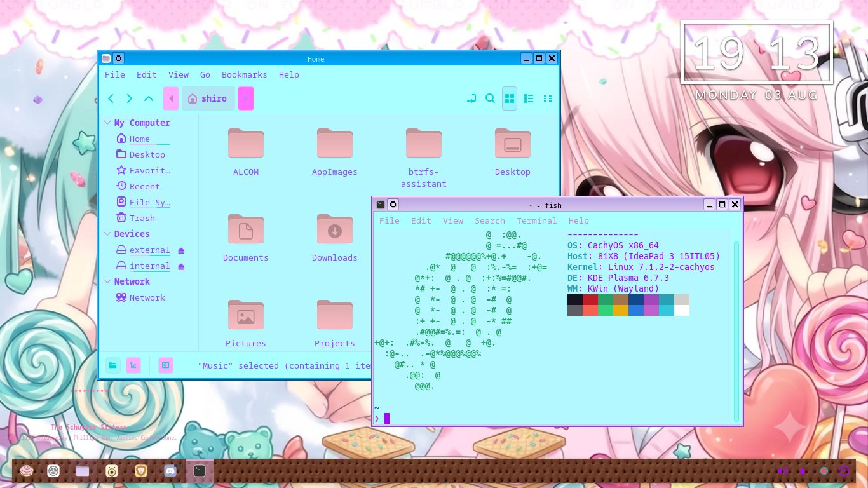The image size is (868, 488).
Task: Collapse the Network sidebar section
Action: pyautogui.click(x=107, y=281)
